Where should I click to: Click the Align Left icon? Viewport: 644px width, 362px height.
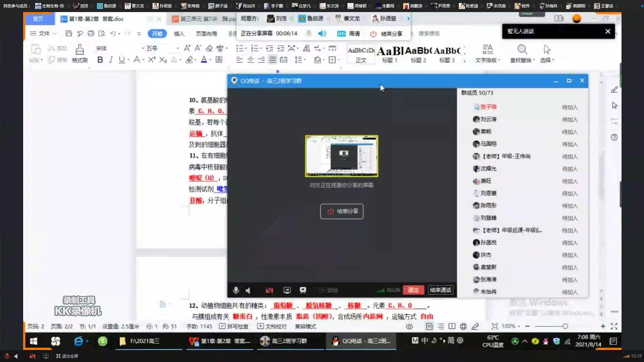(x=239, y=60)
